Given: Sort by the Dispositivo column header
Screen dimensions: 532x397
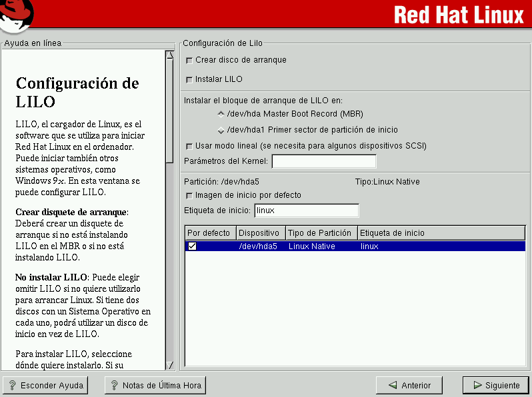Looking at the screenshot, I should [x=261, y=233].
